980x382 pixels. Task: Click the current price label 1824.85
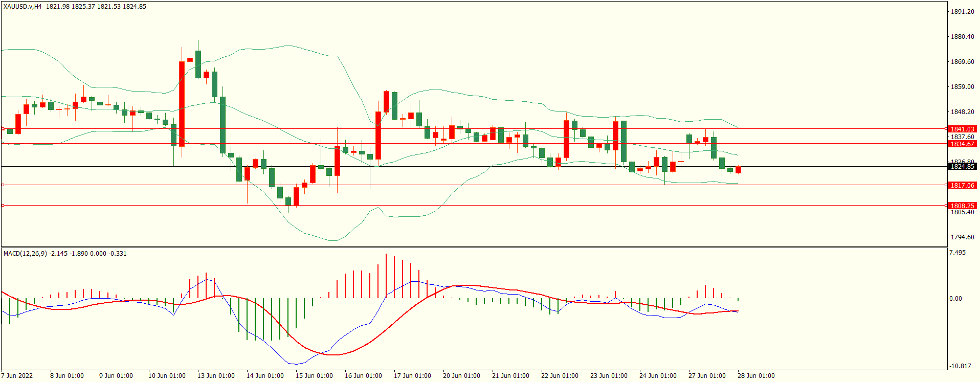click(x=962, y=167)
